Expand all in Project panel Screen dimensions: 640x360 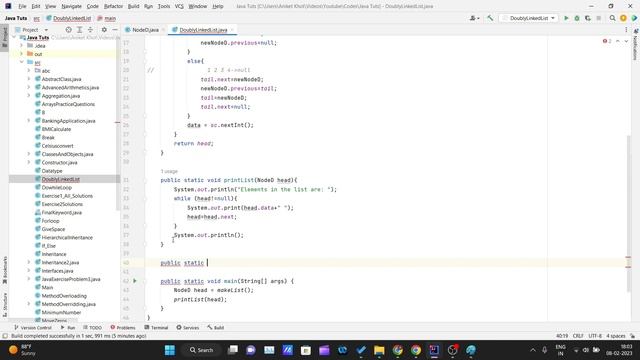tap(80, 30)
